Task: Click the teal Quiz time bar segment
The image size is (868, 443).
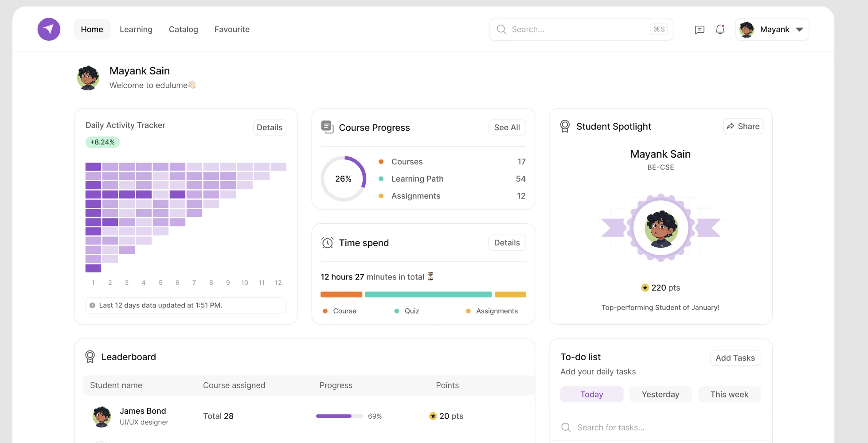Action: 428,295
